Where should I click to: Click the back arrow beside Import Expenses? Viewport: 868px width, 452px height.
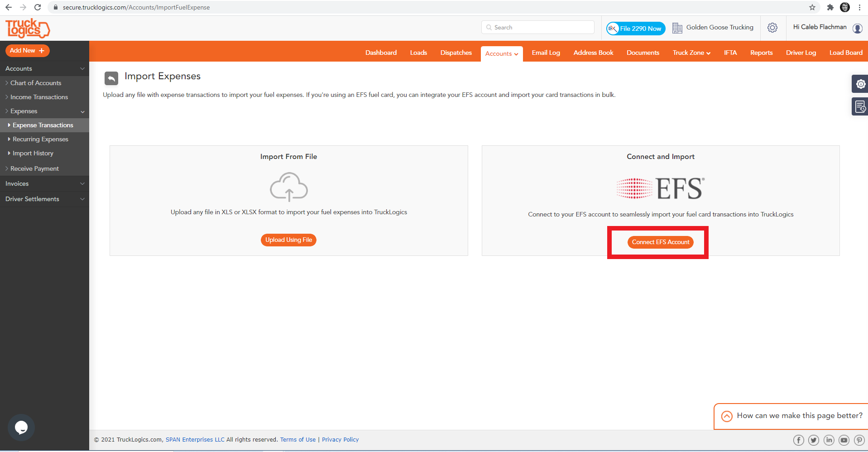point(111,78)
